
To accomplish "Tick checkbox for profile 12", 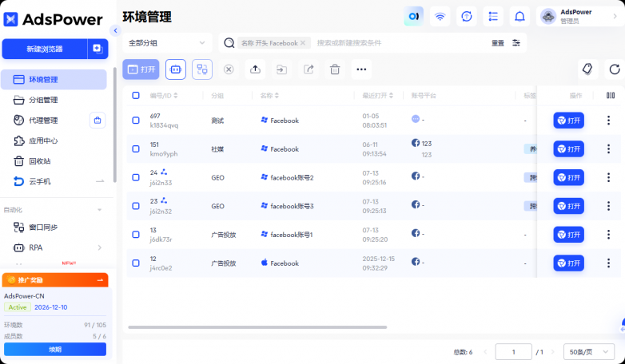I will [x=136, y=263].
